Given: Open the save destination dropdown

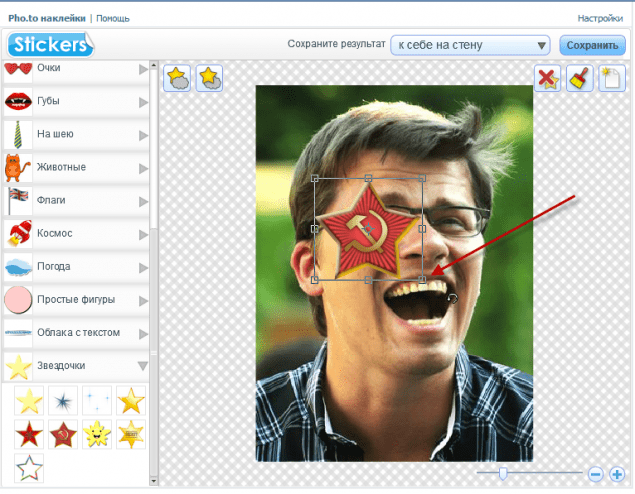Looking at the screenshot, I should [470, 45].
